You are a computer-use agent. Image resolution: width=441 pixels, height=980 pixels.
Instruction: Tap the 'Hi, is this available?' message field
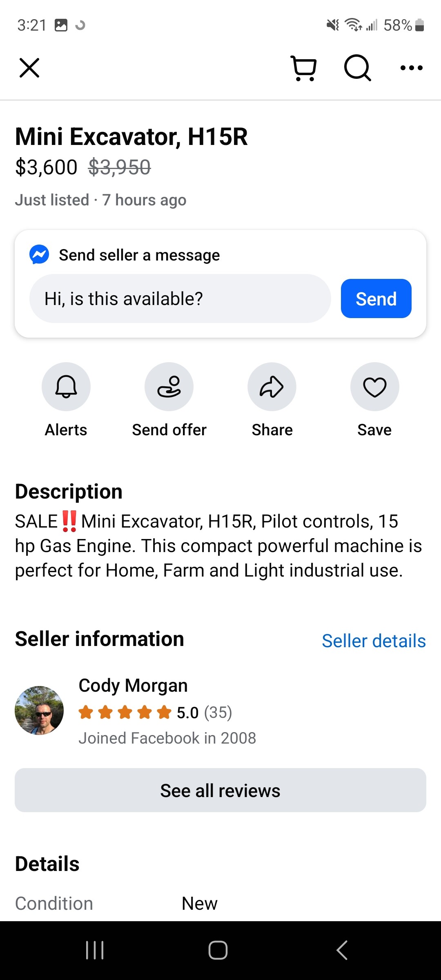tap(180, 298)
